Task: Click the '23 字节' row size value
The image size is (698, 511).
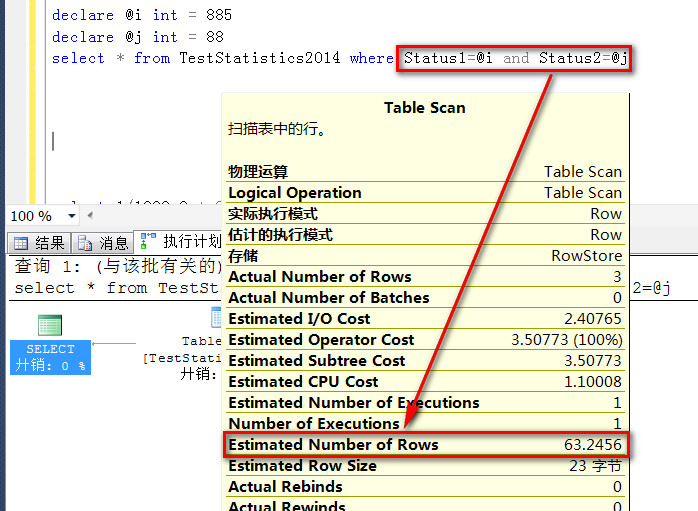Action: (595, 466)
